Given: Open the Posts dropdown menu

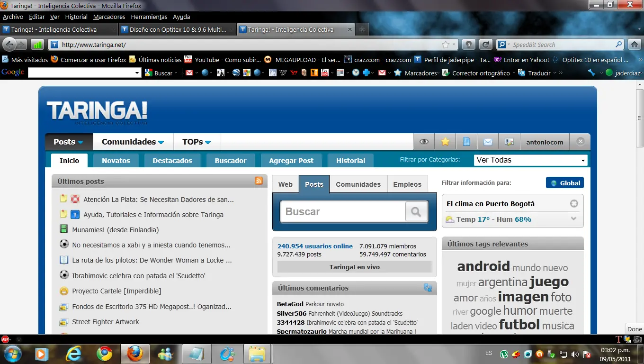Looking at the screenshot, I should [x=69, y=142].
